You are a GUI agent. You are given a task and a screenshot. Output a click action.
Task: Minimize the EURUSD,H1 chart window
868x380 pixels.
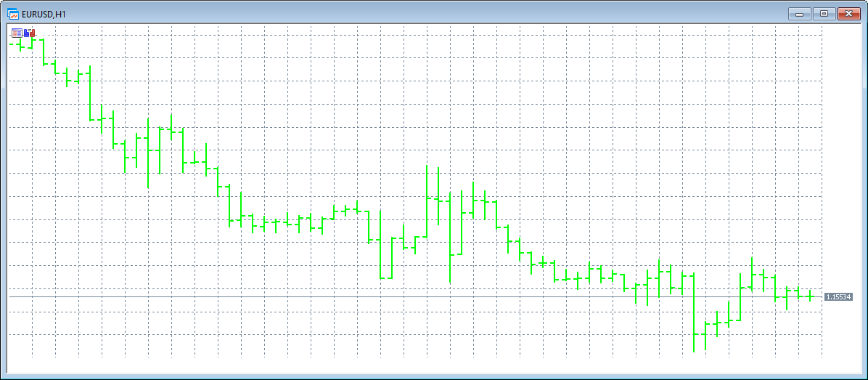tap(799, 14)
